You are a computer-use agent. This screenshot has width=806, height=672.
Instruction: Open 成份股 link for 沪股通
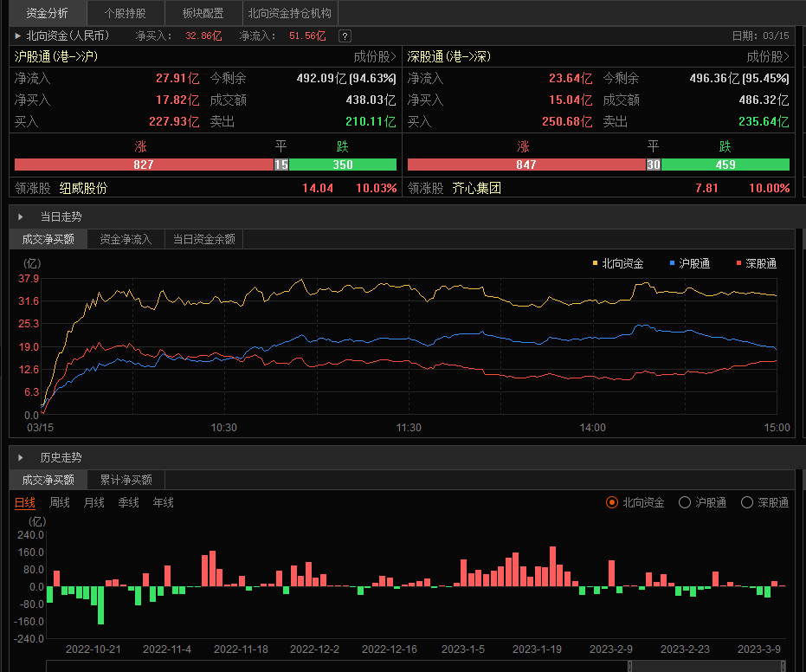click(375, 57)
